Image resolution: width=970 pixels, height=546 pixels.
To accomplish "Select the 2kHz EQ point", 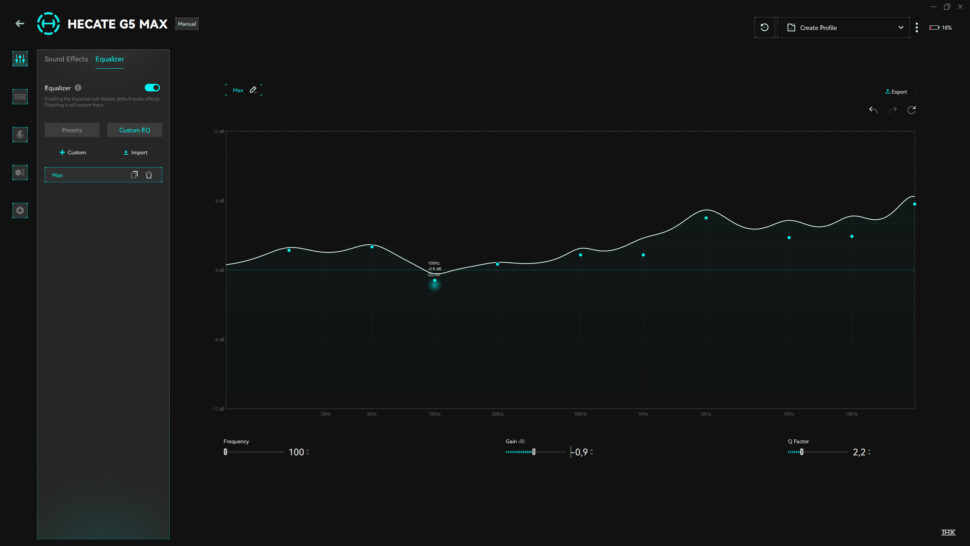I will [x=706, y=218].
